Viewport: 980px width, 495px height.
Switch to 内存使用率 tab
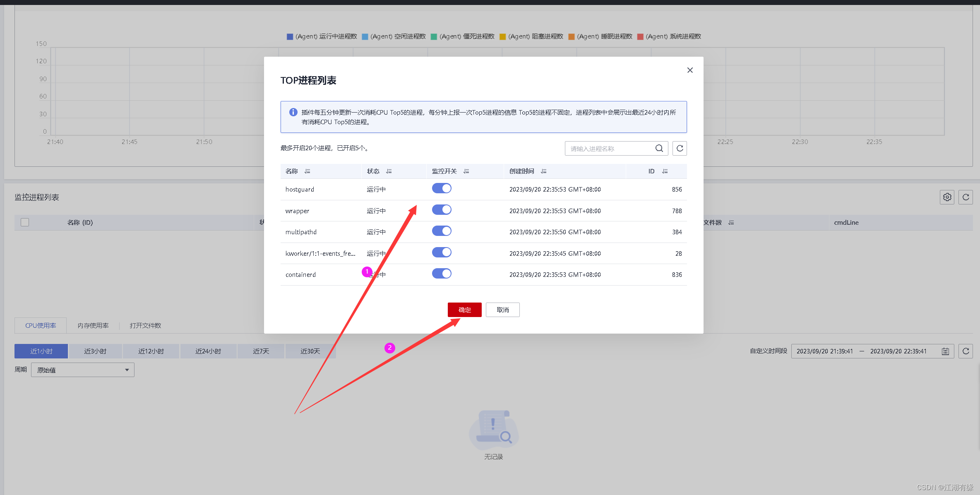tap(93, 326)
